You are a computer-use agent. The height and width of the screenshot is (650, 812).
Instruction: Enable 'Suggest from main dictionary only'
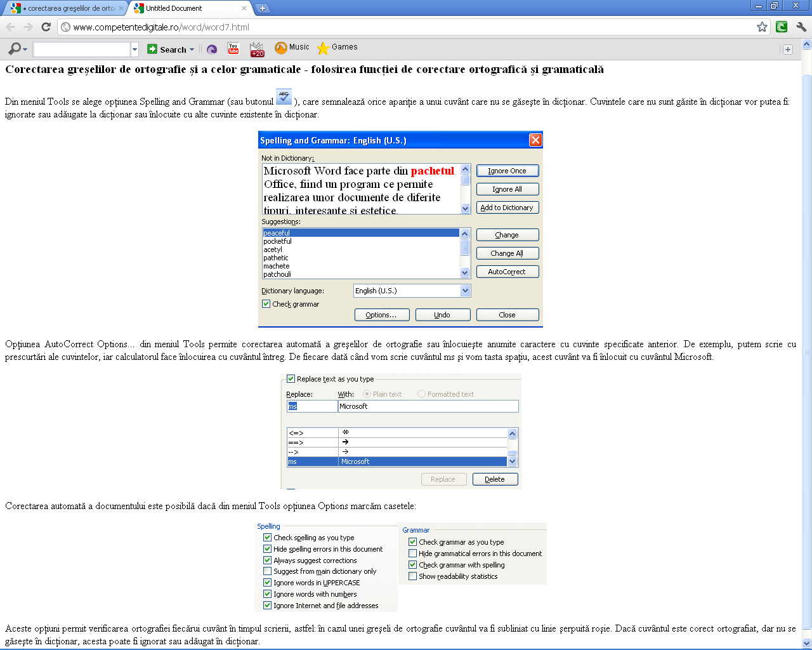pos(268,571)
